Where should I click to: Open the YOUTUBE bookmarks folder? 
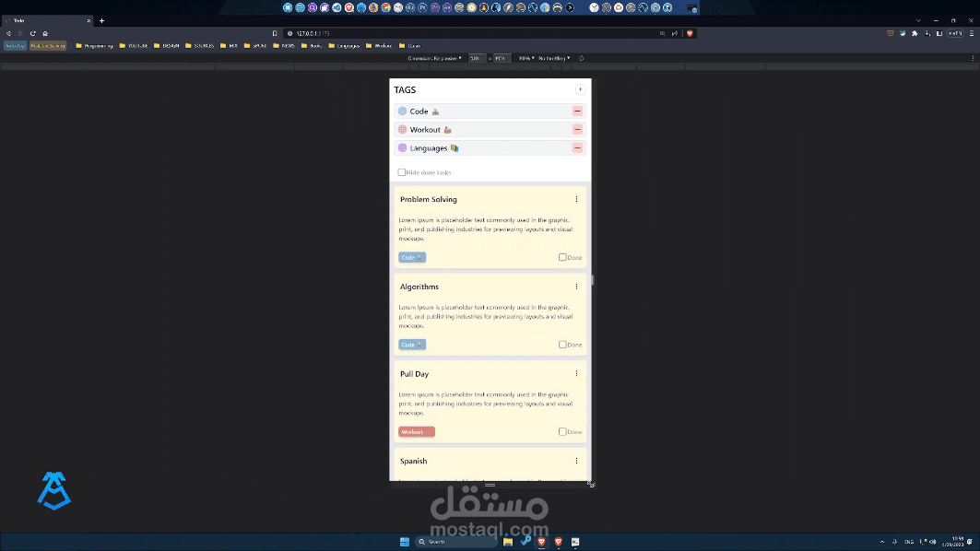pyautogui.click(x=133, y=45)
